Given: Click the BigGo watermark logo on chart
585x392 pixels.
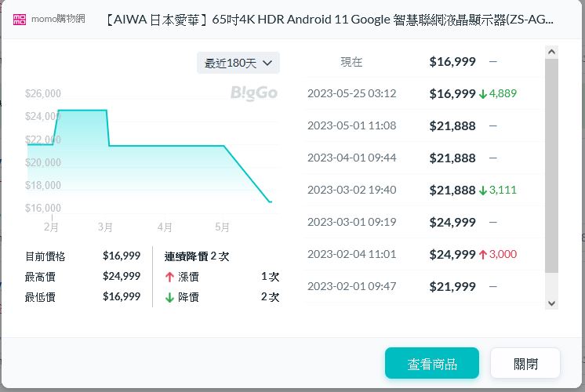Looking at the screenshot, I should (253, 93).
